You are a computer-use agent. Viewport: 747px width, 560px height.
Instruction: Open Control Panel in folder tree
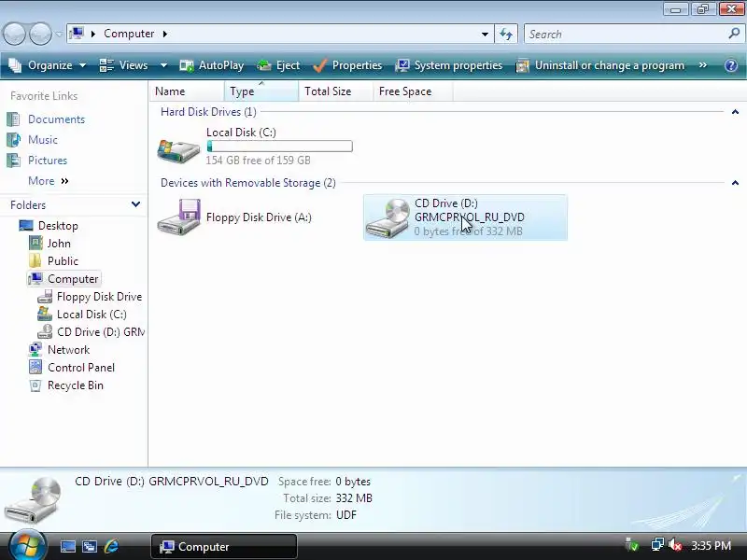tap(81, 368)
